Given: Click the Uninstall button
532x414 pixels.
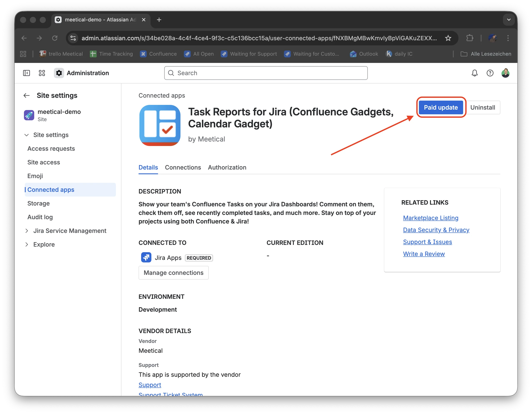Looking at the screenshot, I should pos(483,107).
